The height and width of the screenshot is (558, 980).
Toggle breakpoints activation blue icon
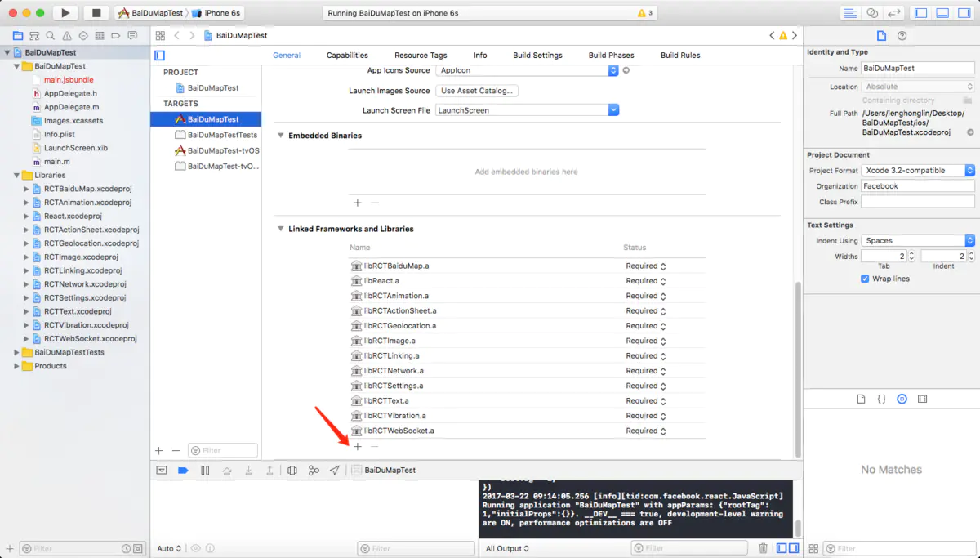point(183,471)
